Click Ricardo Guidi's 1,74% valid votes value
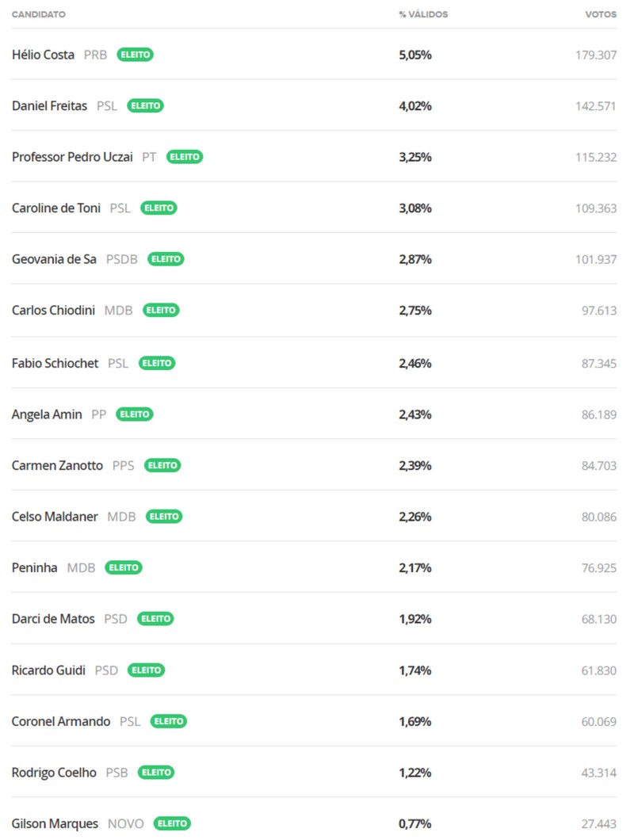The width and height of the screenshot is (634, 840). [x=415, y=670]
